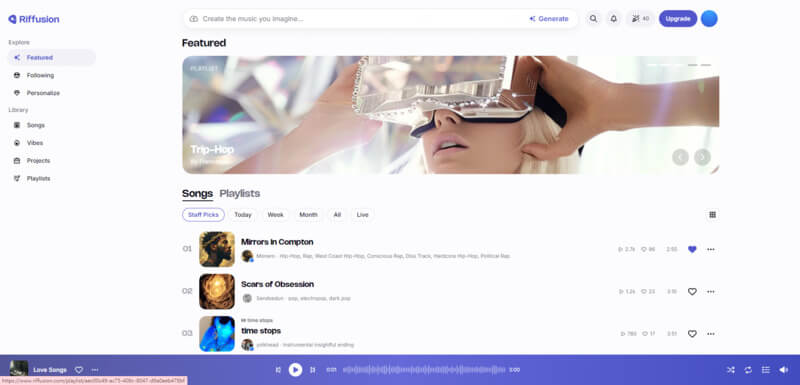Like Scars of Obsession with the heart
The height and width of the screenshot is (385, 800).
click(692, 292)
